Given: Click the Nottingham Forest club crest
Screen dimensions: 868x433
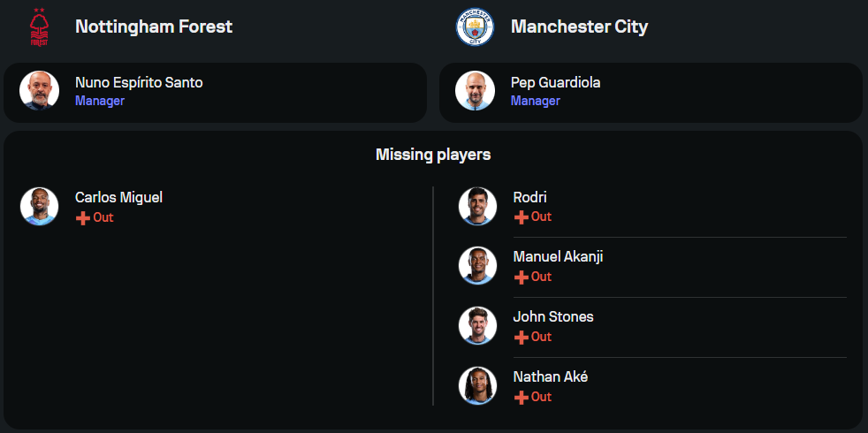Looking at the screenshot, I should [39, 27].
